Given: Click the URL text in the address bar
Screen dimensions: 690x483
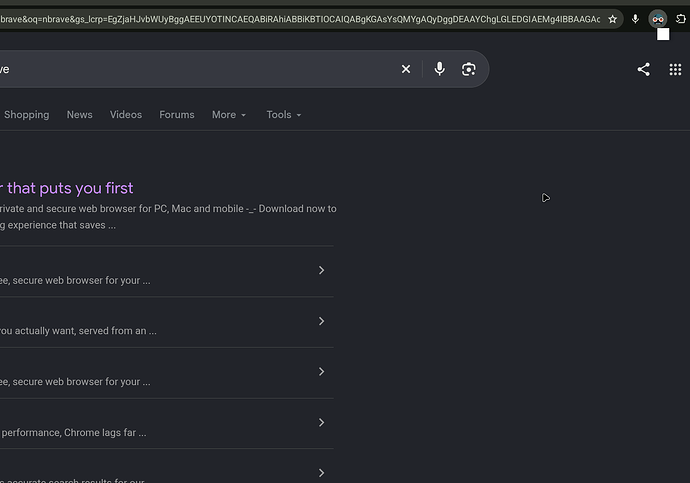Looking at the screenshot, I should 300,19.
